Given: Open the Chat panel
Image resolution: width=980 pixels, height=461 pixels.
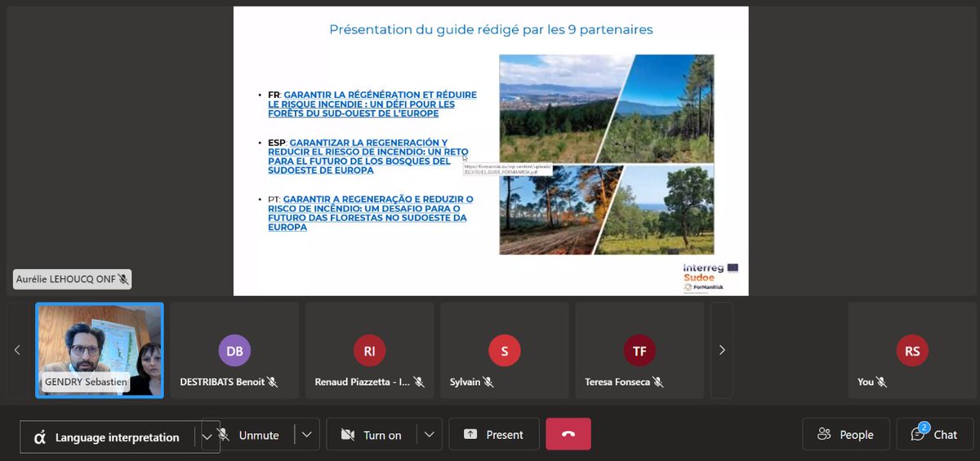Looking at the screenshot, I should click(934, 435).
